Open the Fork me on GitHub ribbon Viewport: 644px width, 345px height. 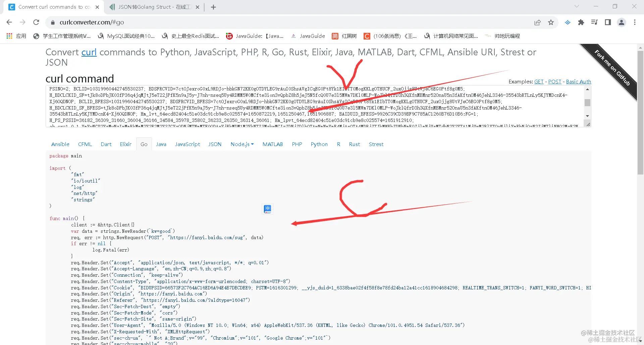click(612, 67)
